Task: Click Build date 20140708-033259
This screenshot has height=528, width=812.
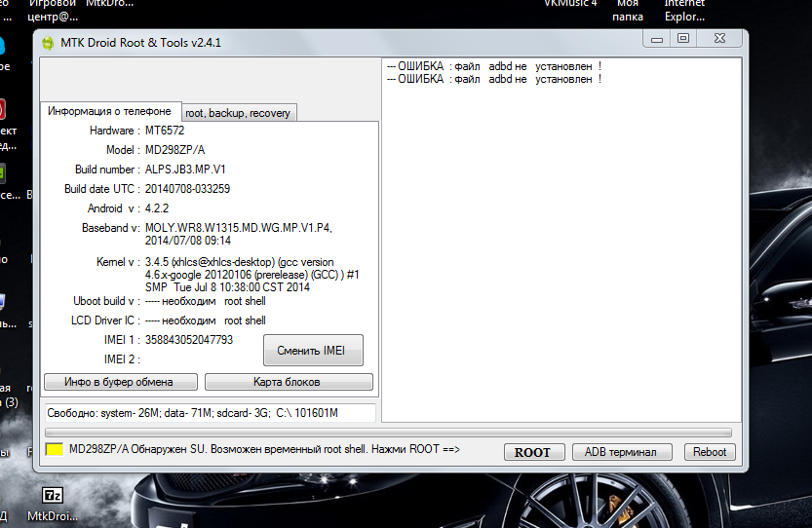Action: [187, 189]
